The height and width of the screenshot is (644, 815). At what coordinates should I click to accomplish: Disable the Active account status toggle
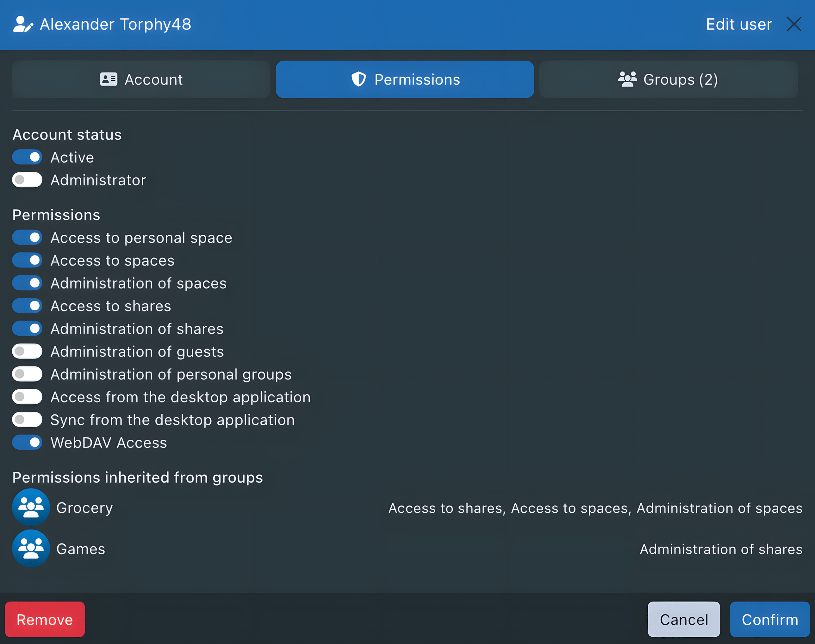tap(27, 157)
